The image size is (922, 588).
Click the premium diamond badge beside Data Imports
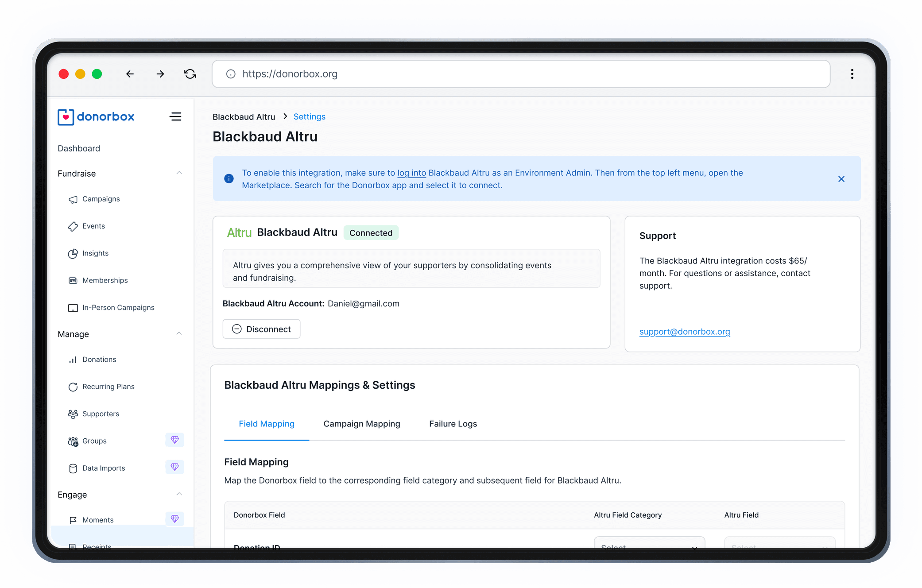coord(174,467)
